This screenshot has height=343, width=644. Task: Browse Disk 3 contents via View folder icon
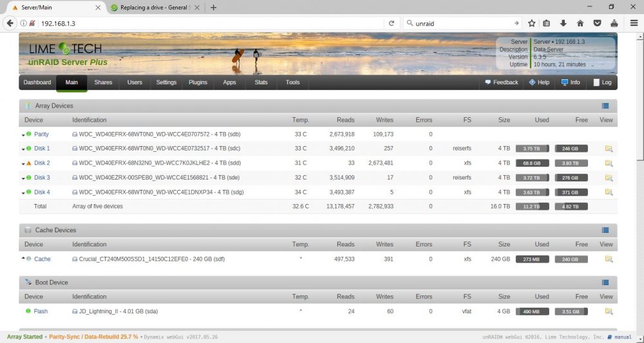609,178
